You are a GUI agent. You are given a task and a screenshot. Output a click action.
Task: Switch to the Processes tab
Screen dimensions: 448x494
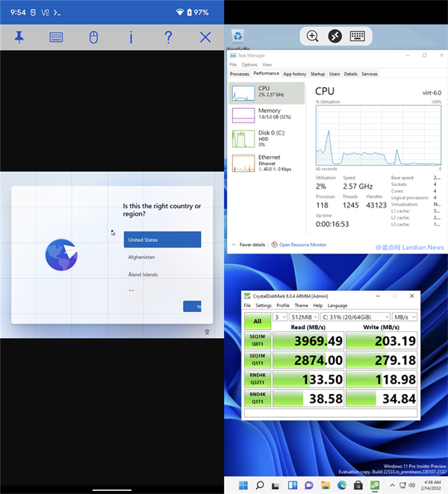pos(239,74)
